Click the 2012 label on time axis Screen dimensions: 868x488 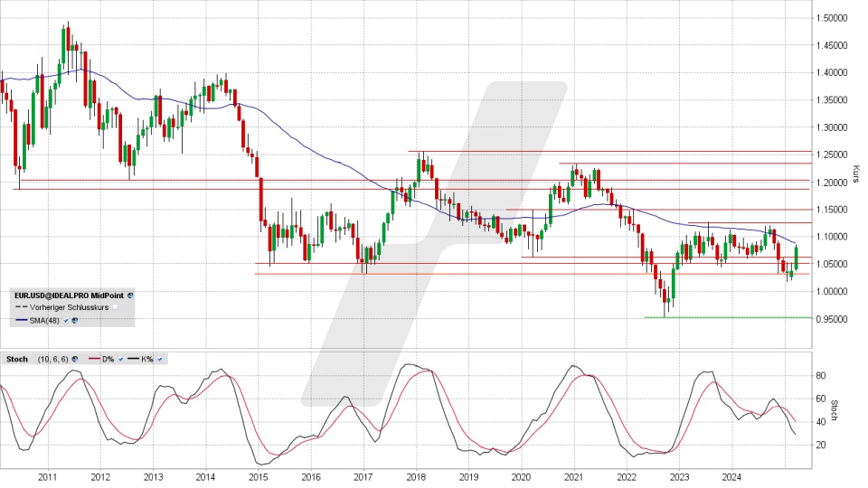coord(99,477)
